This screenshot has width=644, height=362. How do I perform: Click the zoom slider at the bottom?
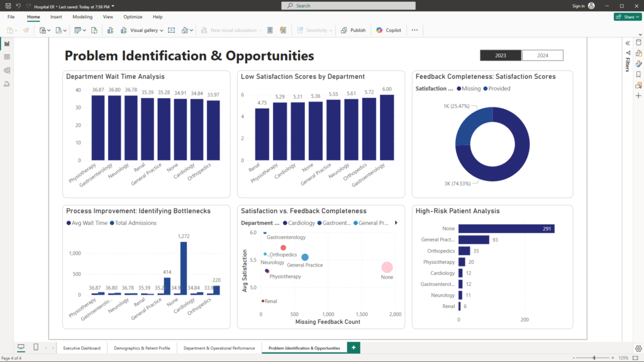coord(594,358)
